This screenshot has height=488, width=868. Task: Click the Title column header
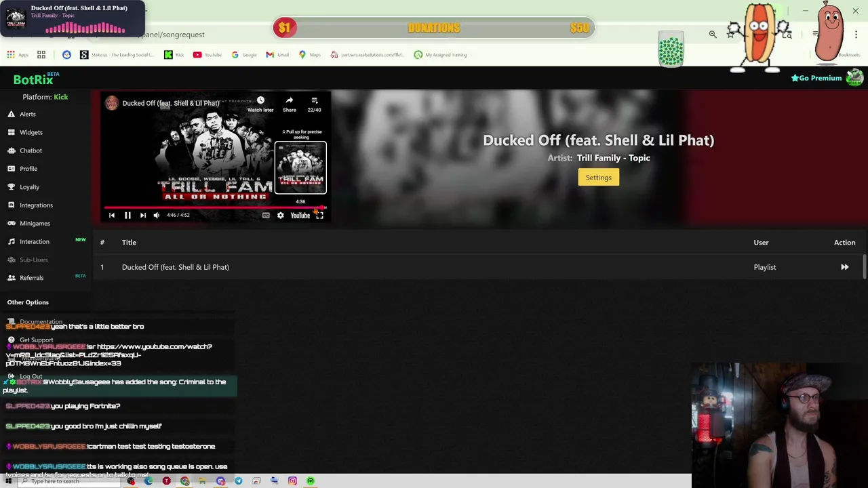click(129, 243)
